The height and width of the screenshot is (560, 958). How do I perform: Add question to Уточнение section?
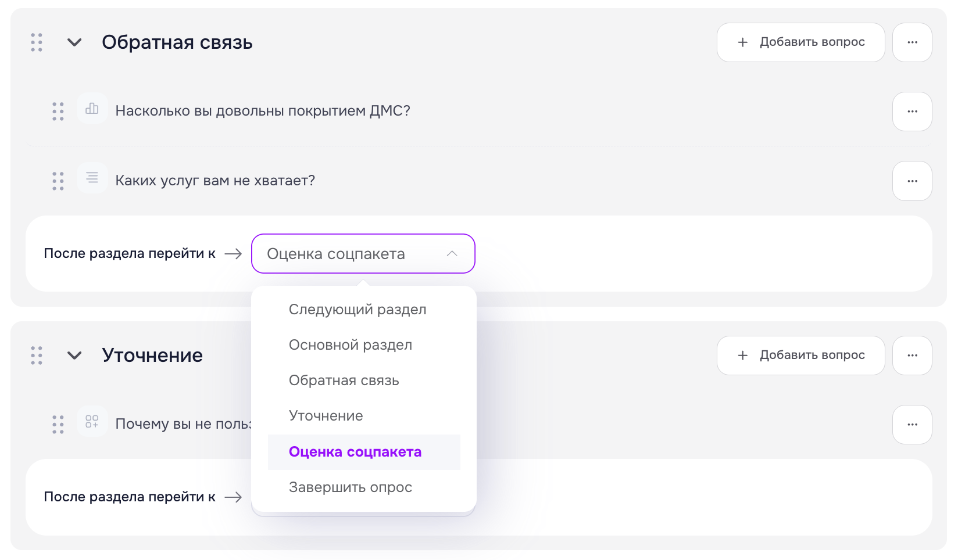pyautogui.click(x=801, y=356)
